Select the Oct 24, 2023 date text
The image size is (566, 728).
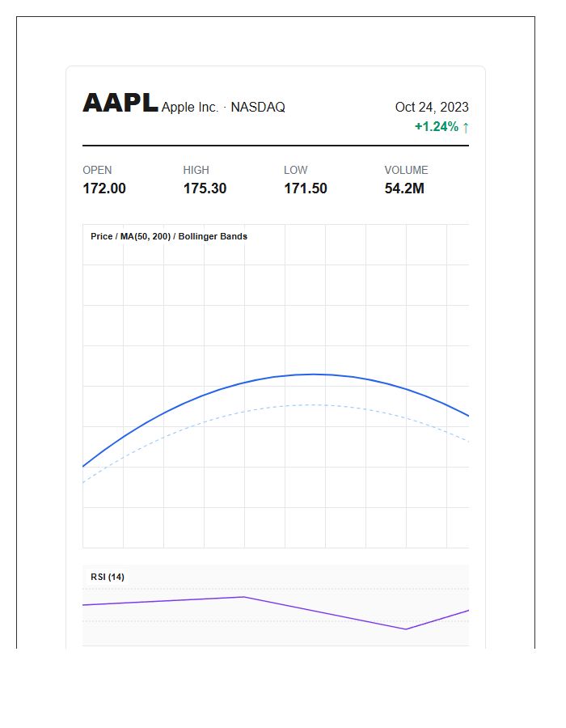pyautogui.click(x=432, y=108)
